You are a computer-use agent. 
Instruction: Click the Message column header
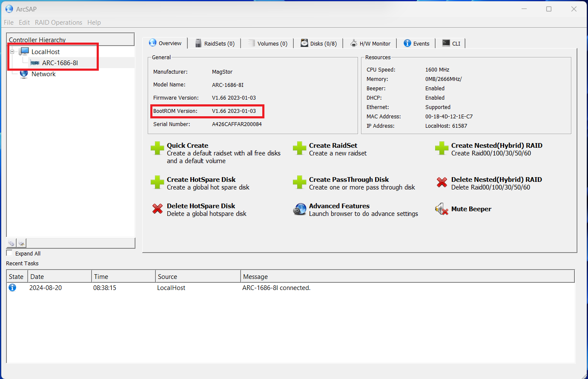click(x=407, y=276)
